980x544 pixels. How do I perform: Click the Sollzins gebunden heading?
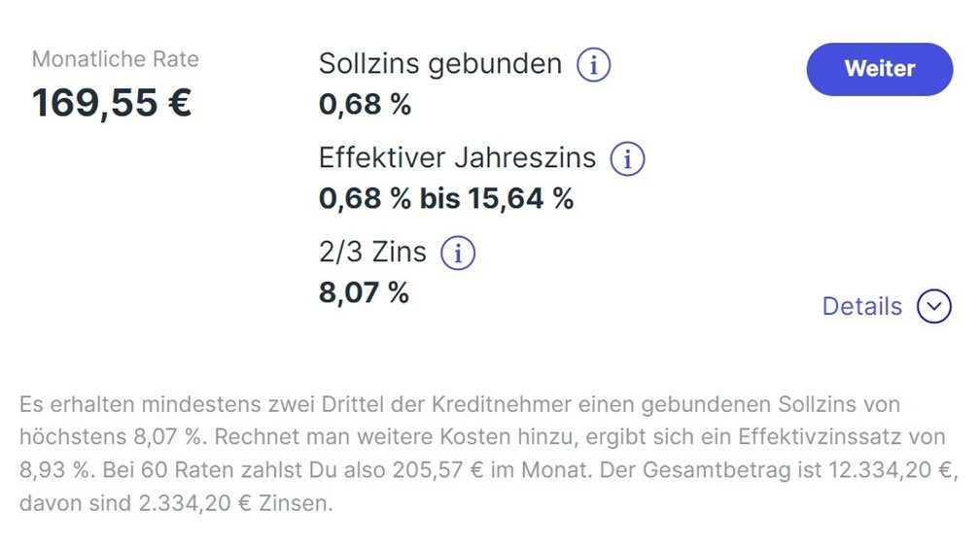[440, 64]
